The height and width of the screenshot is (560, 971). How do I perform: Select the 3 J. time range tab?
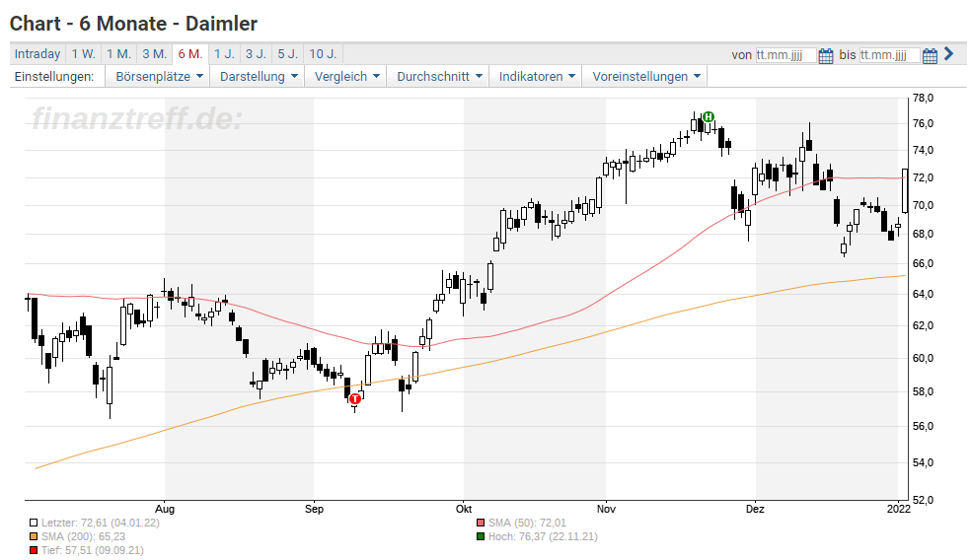pyautogui.click(x=256, y=54)
